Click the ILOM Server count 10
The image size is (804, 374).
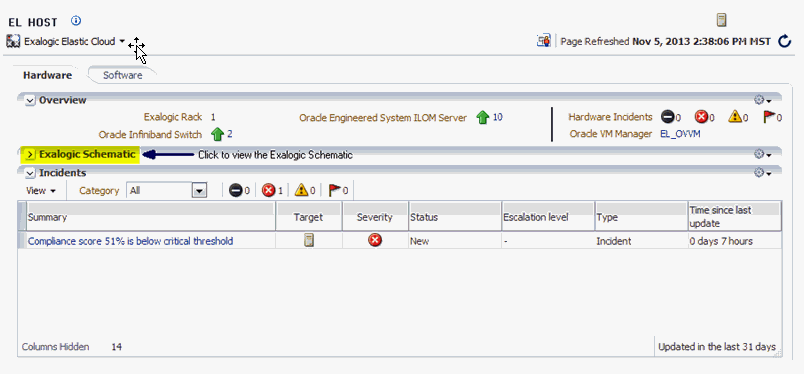coord(497,117)
